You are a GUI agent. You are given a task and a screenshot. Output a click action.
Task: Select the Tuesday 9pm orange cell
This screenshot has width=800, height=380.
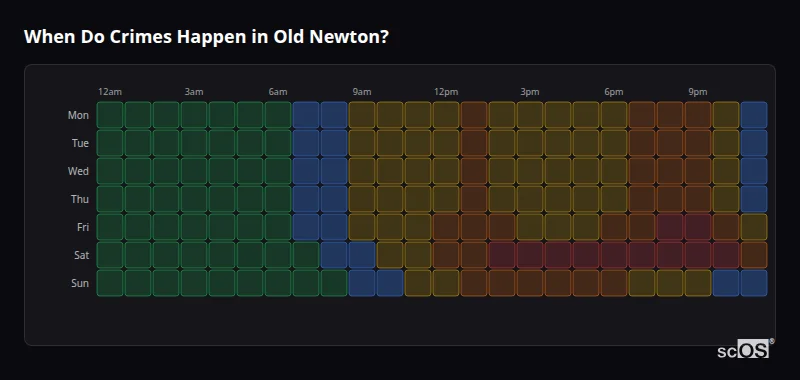[698, 143]
